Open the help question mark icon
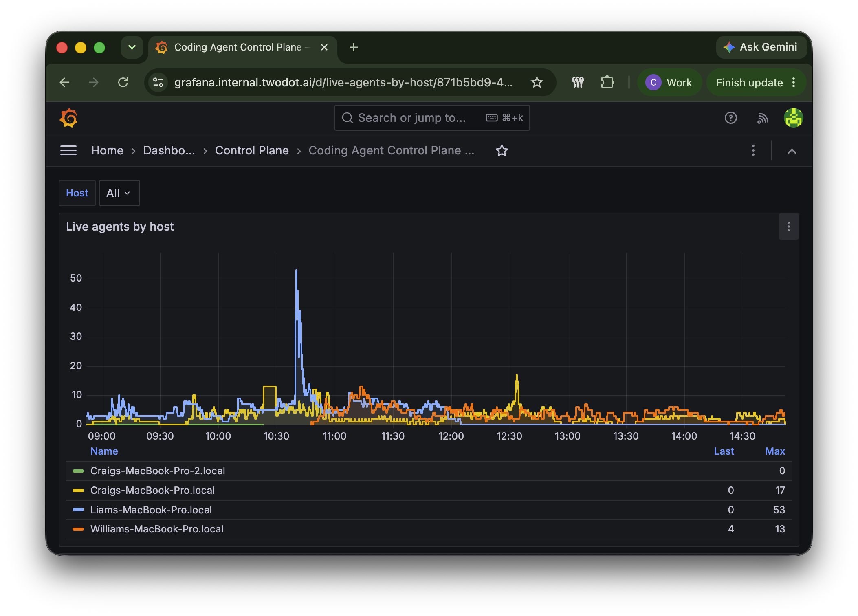The image size is (858, 616). click(x=731, y=118)
